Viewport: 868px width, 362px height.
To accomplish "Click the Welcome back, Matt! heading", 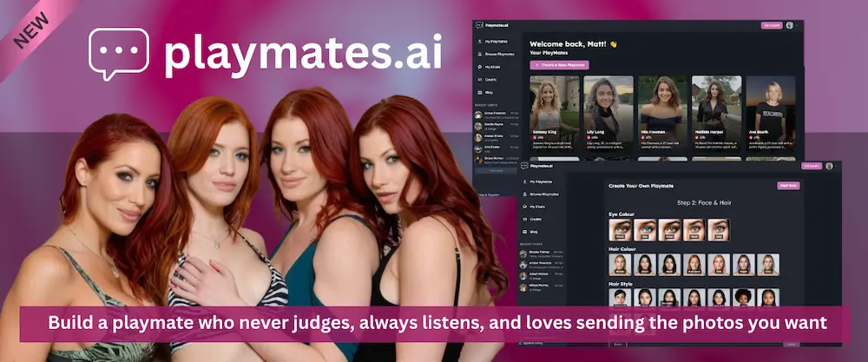I will tap(574, 43).
